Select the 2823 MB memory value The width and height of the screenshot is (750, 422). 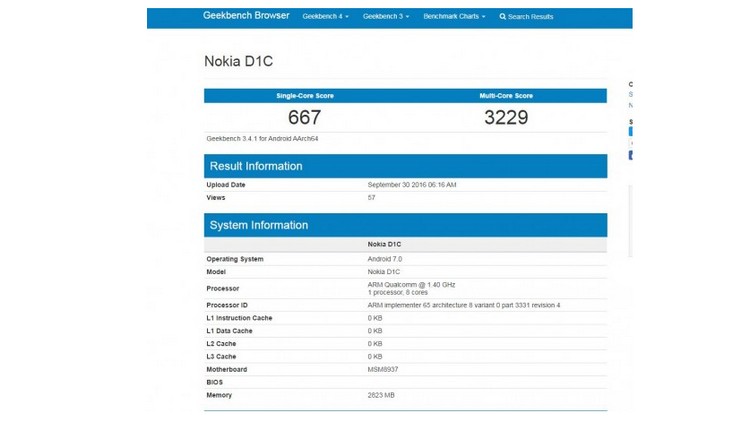(x=381, y=395)
